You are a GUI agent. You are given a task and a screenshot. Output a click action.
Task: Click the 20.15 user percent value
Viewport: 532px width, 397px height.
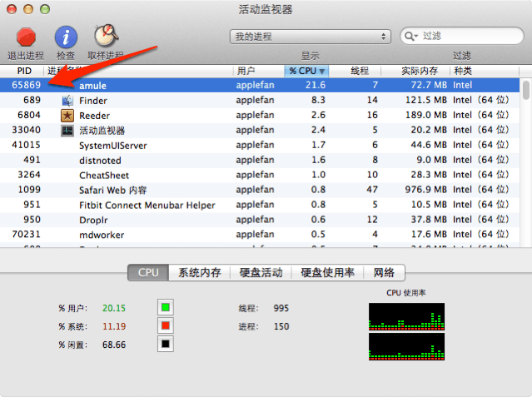[114, 308]
